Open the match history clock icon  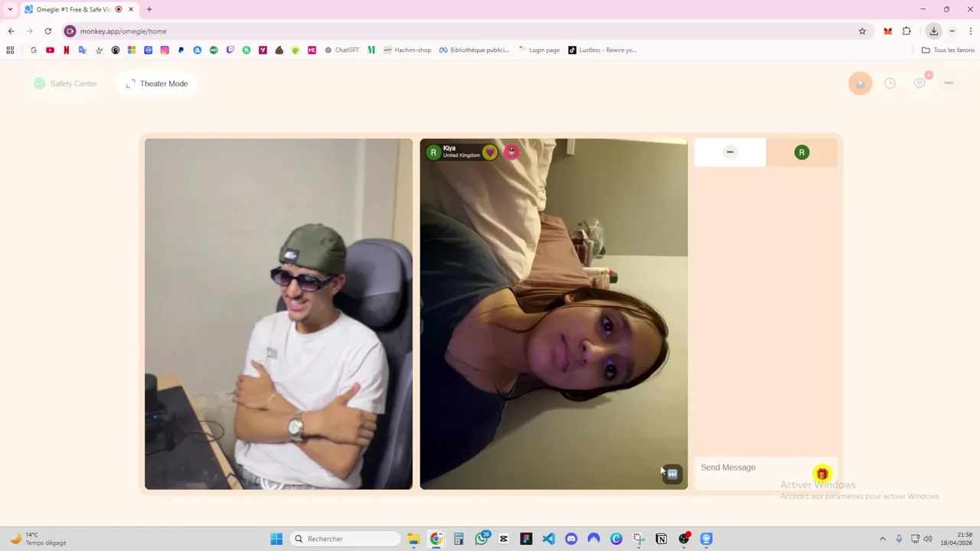point(890,83)
